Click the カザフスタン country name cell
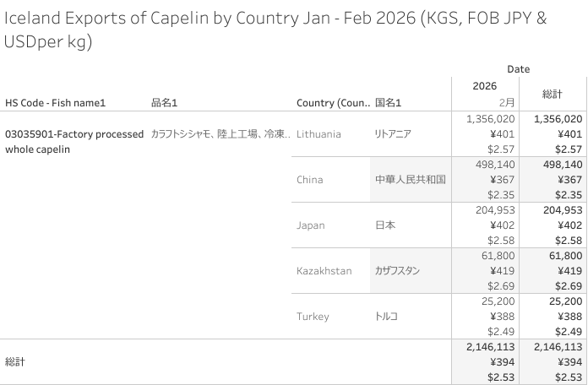Screen dimensions: 588x385 [397, 271]
